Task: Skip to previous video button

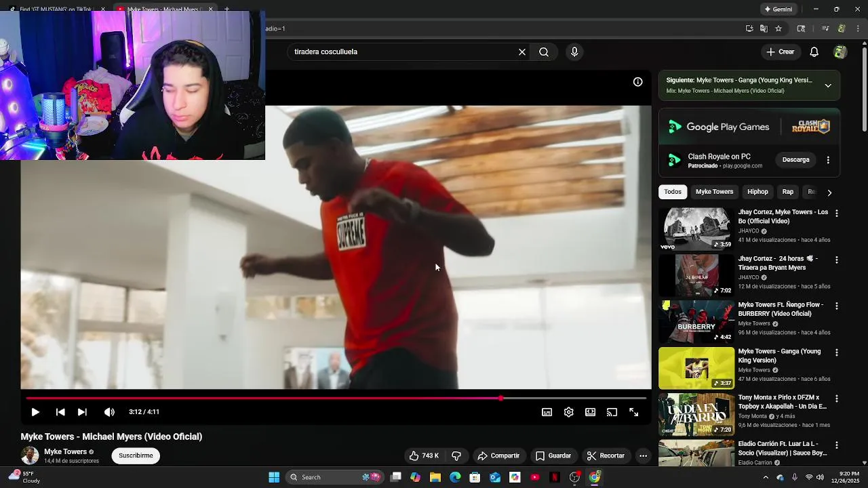Action: point(60,412)
